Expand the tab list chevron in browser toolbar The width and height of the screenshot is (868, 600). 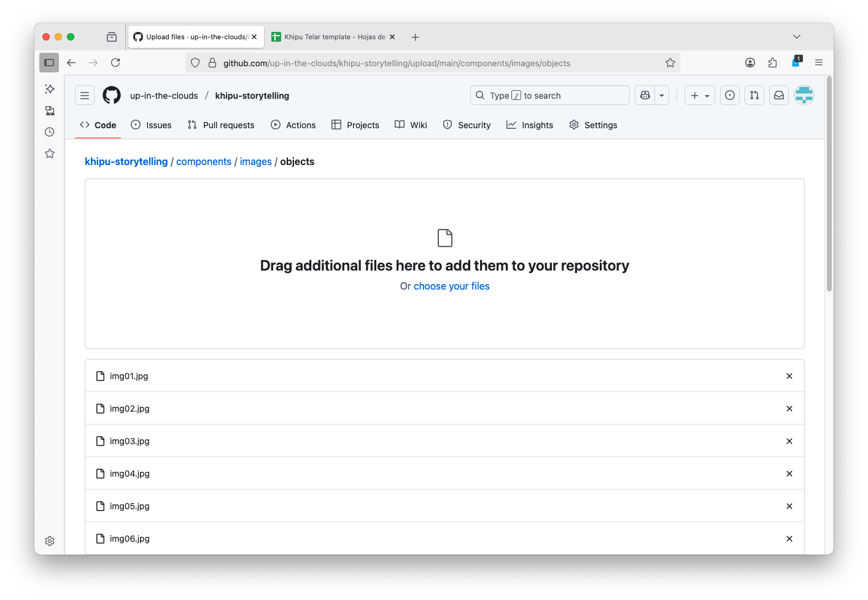point(797,37)
